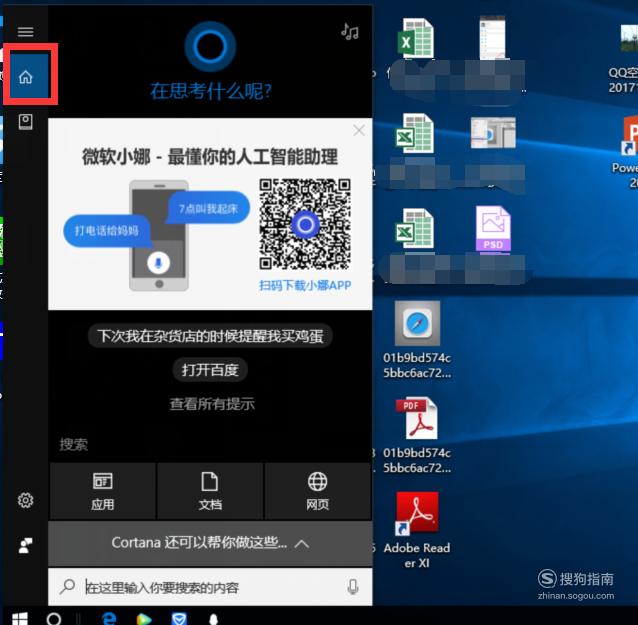
Task: Select Adobe Reader XI desktop shortcut
Action: pos(417,529)
